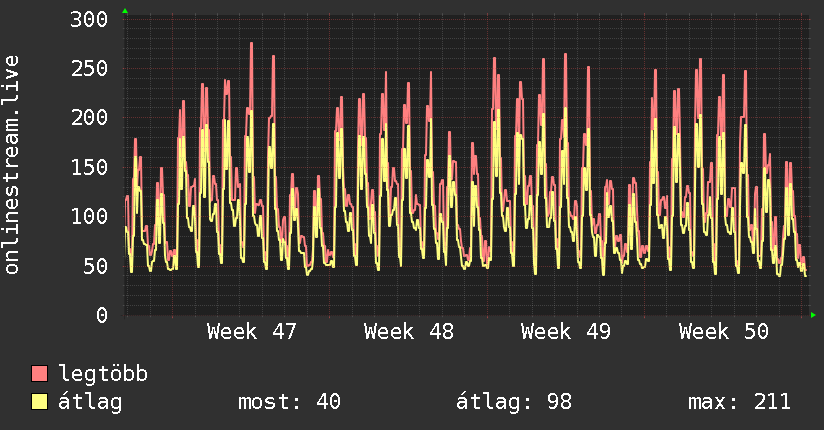Select the 'átlag: 98' statistic
824x430 pixels.
(513, 402)
